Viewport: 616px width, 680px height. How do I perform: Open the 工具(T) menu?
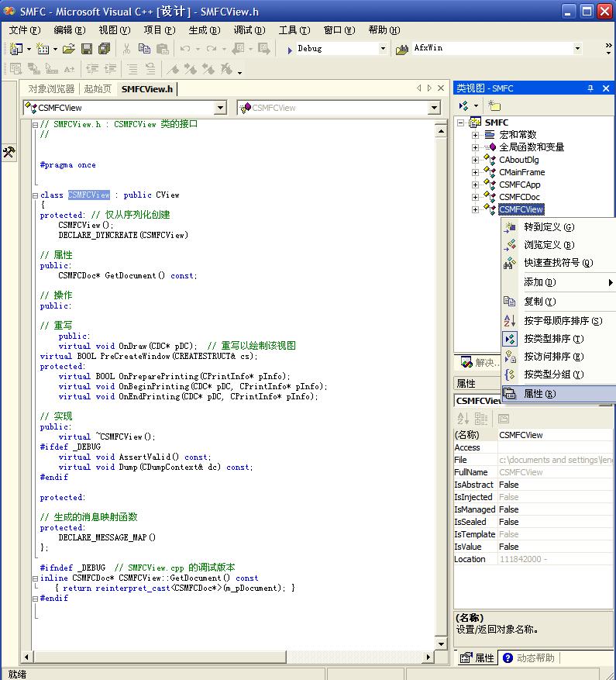click(x=294, y=30)
